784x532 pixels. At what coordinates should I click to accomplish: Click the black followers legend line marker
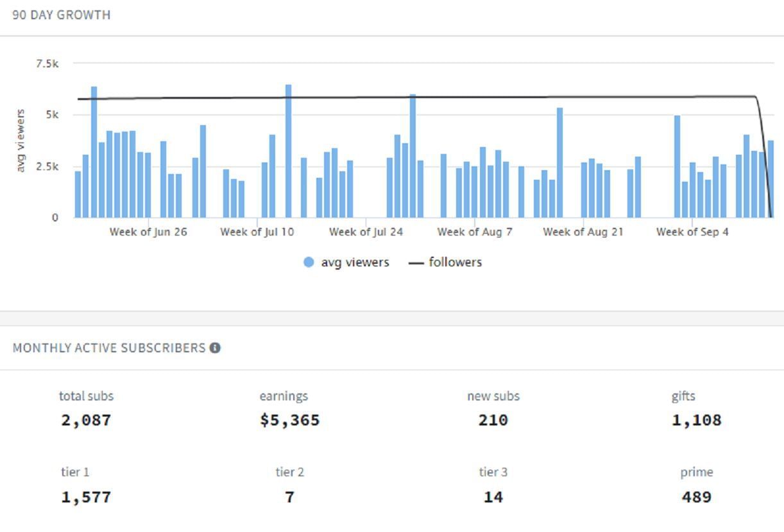(416, 262)
